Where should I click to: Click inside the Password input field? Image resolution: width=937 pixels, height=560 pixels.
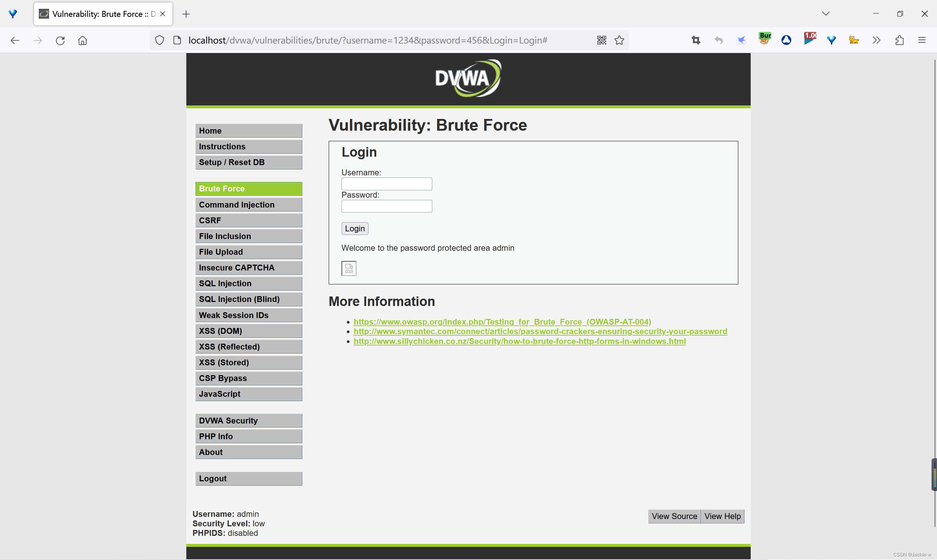387,206
